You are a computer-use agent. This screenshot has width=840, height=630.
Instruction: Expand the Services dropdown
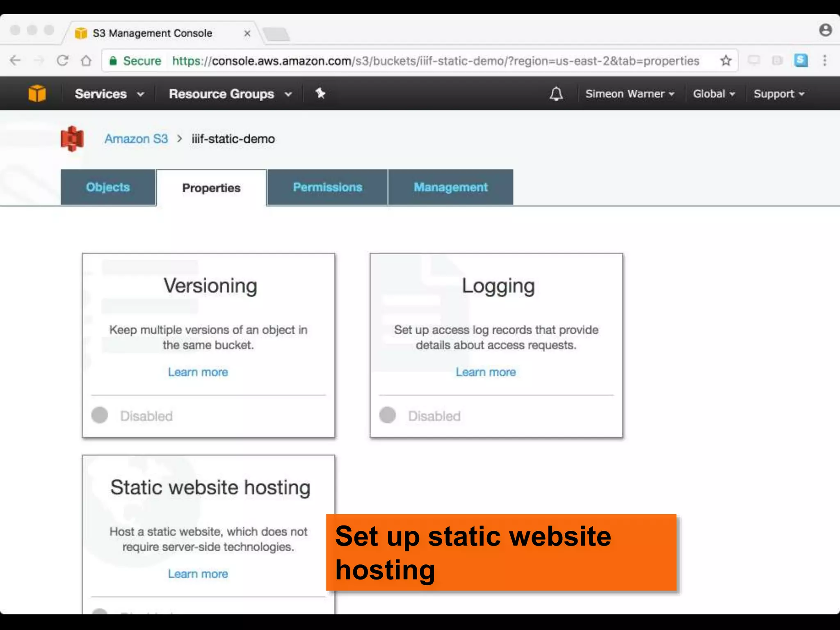tap(110, 94)
